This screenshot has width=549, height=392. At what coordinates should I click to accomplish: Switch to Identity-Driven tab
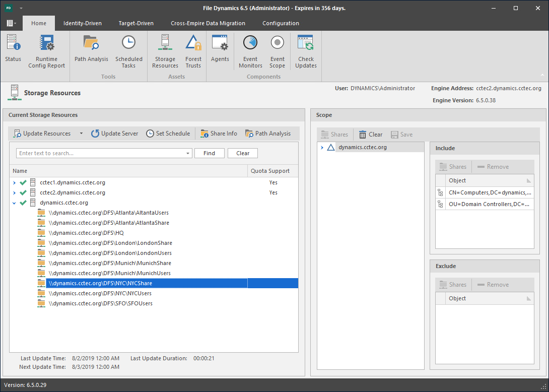[x=82, y=23]
